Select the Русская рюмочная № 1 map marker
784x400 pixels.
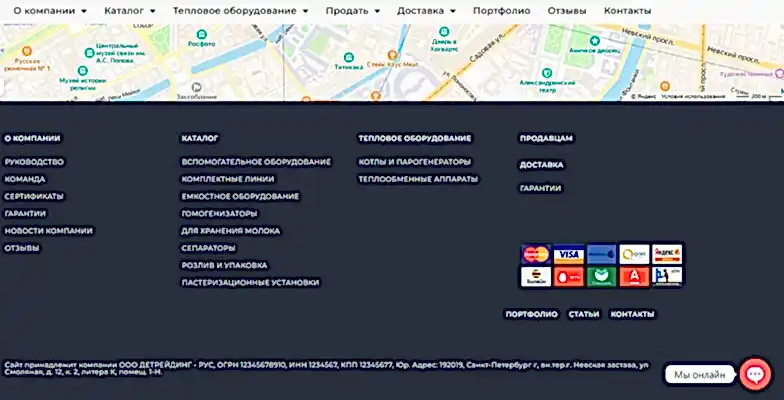click(26, 50)
